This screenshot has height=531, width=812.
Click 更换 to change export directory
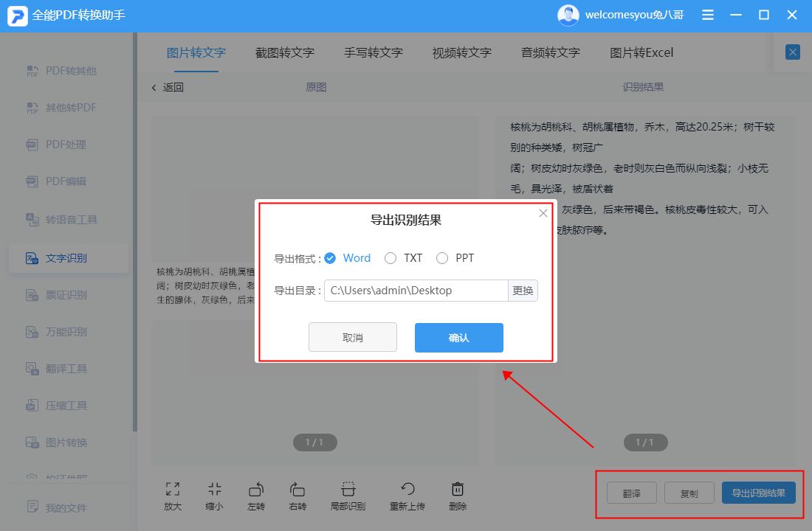click(523, 291)
